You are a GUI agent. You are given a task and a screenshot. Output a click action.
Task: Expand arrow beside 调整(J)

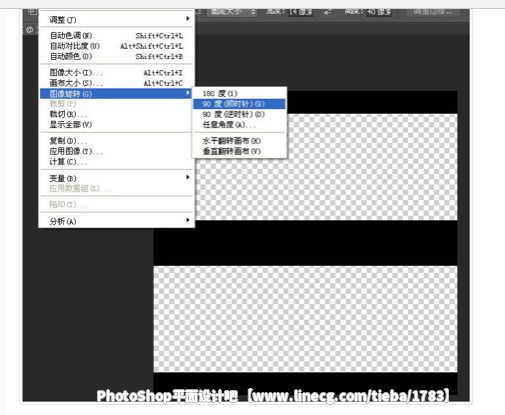pos(188,19)
